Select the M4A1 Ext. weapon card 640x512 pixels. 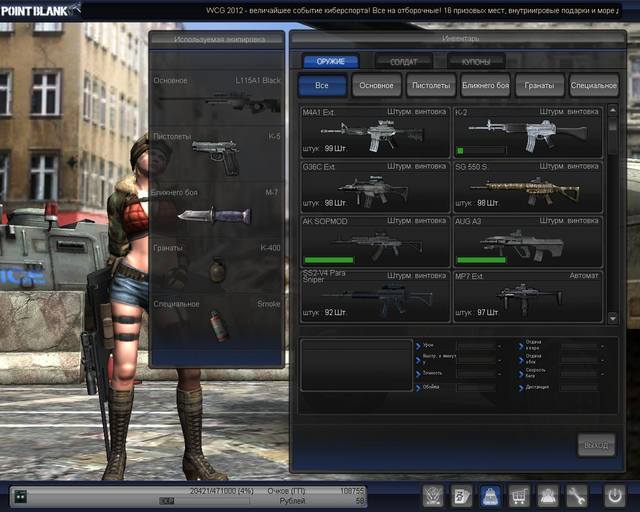click(x=375, y=132)
